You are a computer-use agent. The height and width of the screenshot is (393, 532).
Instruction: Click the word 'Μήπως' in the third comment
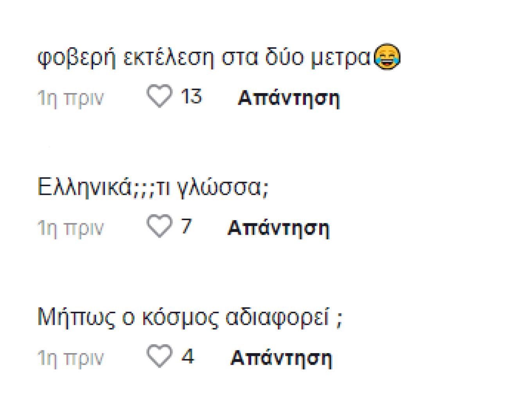tap(76, 317)
